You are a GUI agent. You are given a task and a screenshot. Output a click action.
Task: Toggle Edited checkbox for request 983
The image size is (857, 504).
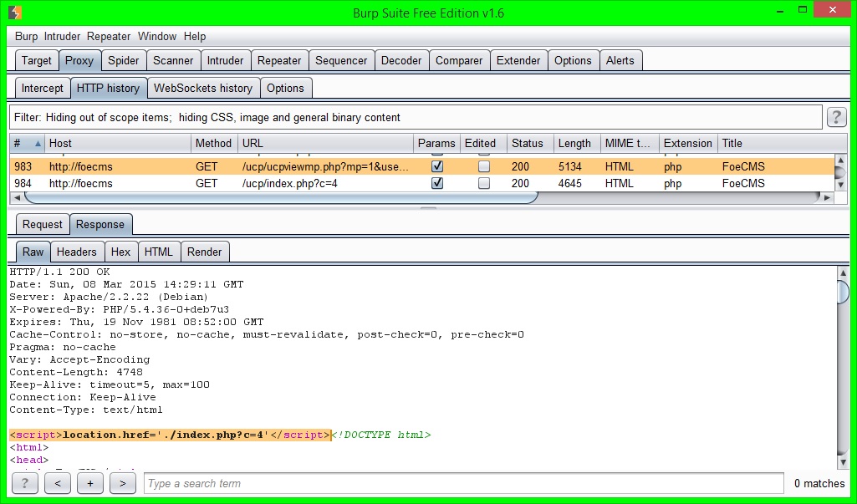484,166
